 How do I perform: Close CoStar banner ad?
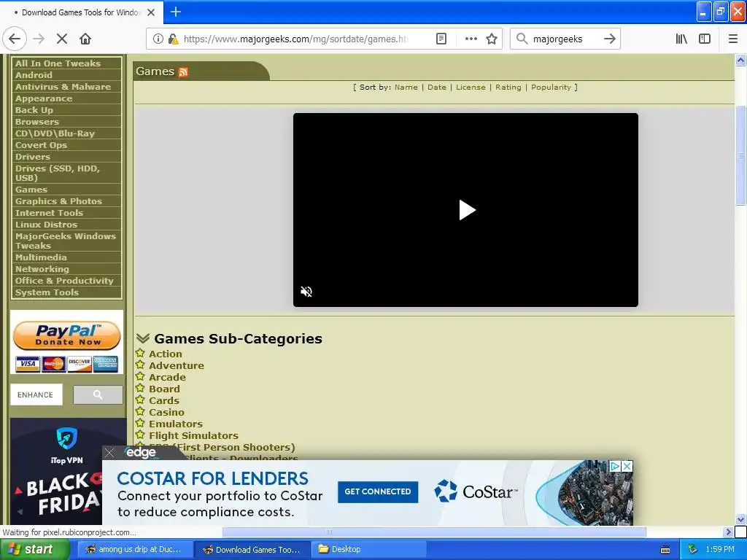point(627,466)
